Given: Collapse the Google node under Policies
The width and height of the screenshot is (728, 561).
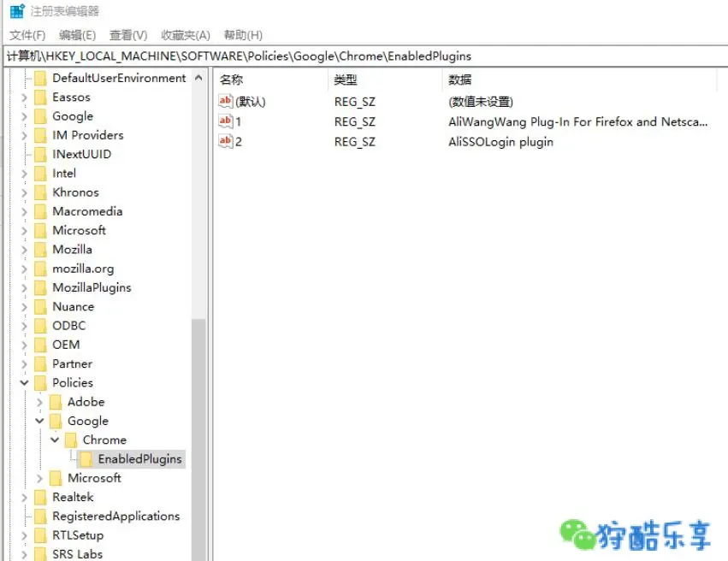Looking at the screenshot, I should click(x=39, y=421).
